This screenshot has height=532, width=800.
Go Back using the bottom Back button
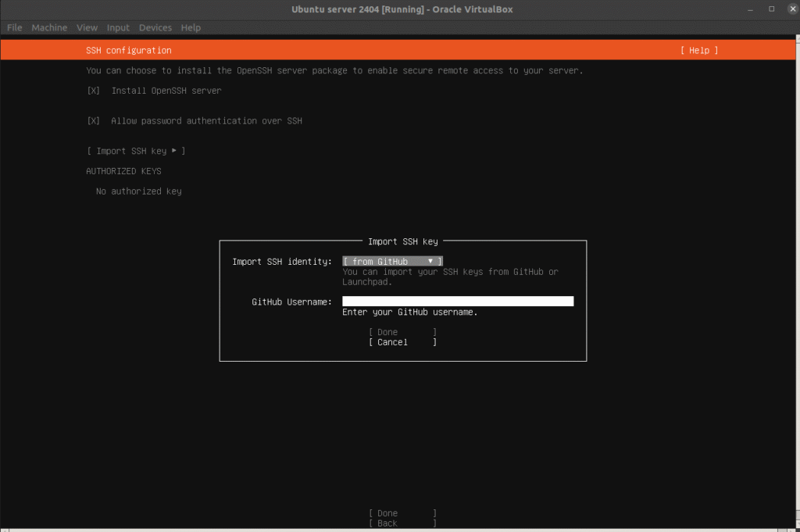pos(402,523)
